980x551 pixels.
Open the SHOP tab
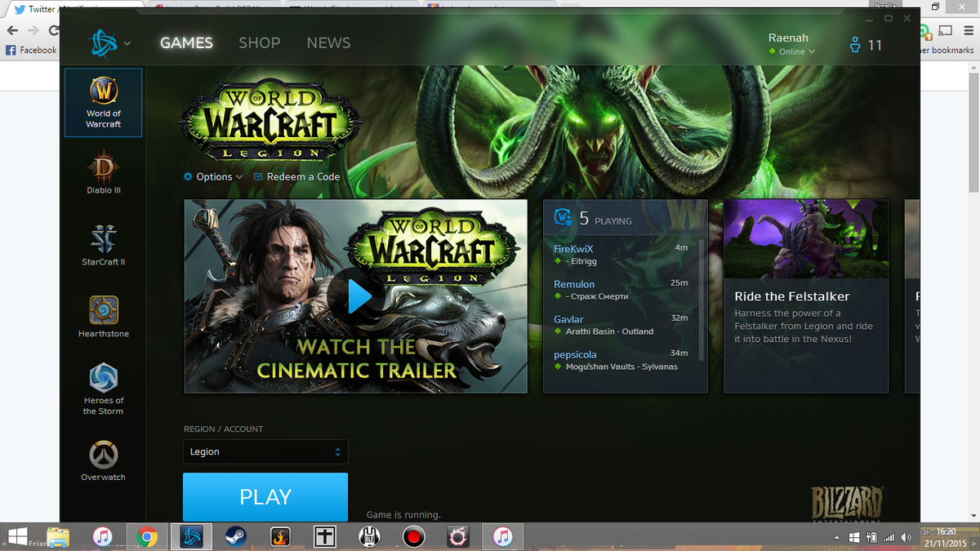tap(260, 42)
